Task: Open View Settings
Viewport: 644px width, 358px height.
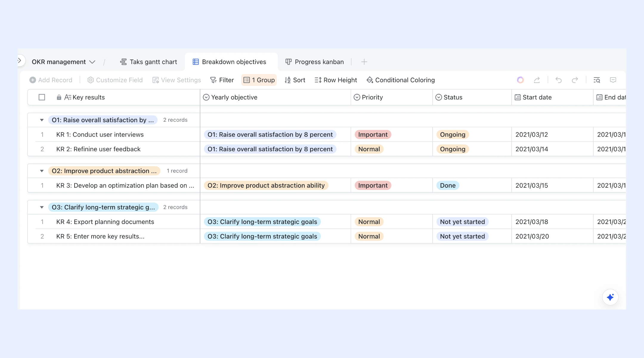Action: click(x=177, y=80)
